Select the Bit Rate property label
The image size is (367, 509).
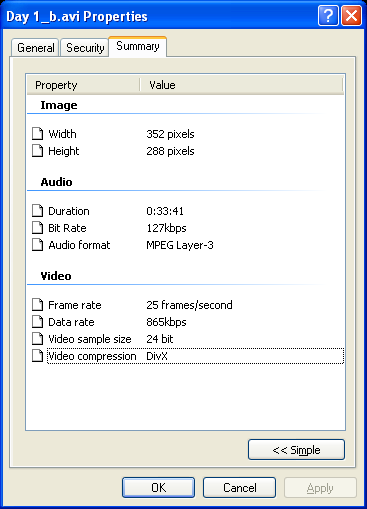pyautogui.click(x=67, y=228)
